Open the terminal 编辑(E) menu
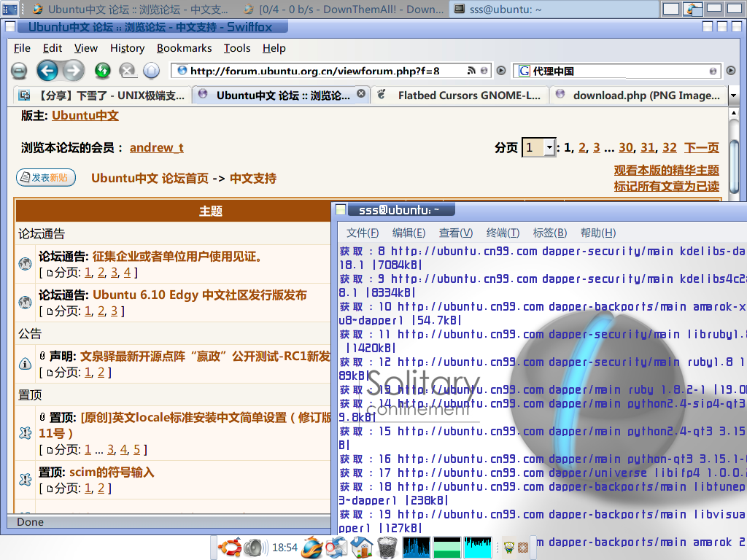This screenshot has width=747, height=560. coord(409,233)
